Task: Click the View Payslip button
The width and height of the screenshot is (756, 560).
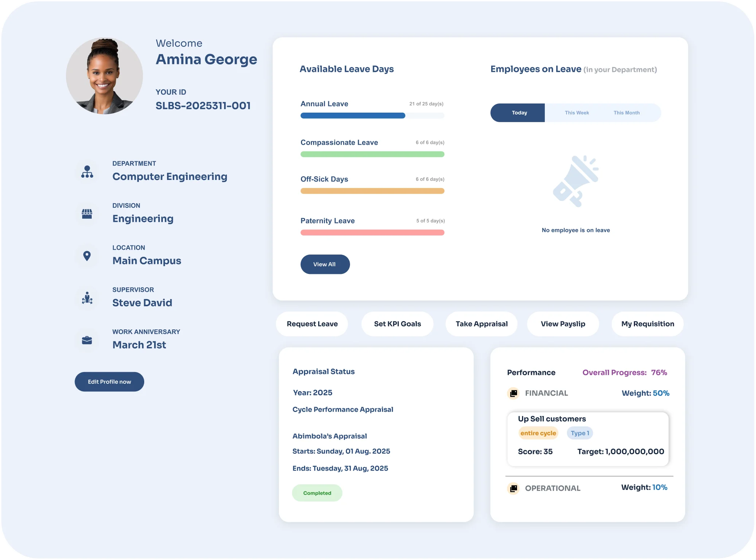Action: 563,324
